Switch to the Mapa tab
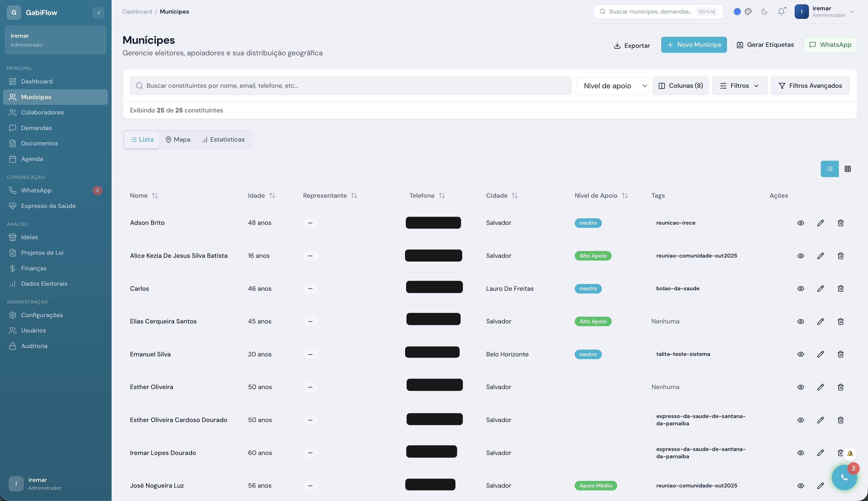868x501 pixels. pos(178,139)
